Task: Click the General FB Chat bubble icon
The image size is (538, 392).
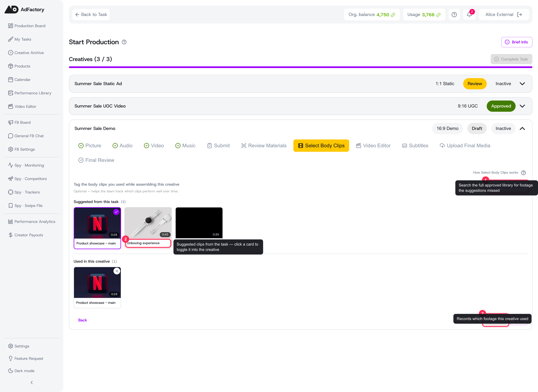Action: click(11, 136)
